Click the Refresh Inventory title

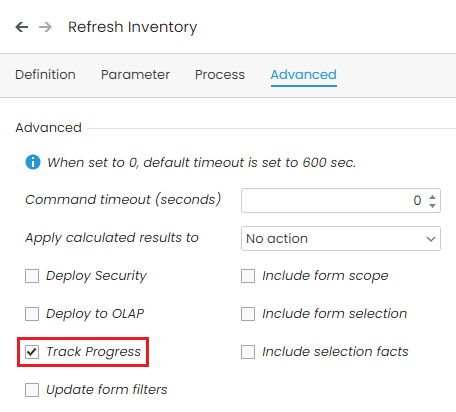(133, 27)
